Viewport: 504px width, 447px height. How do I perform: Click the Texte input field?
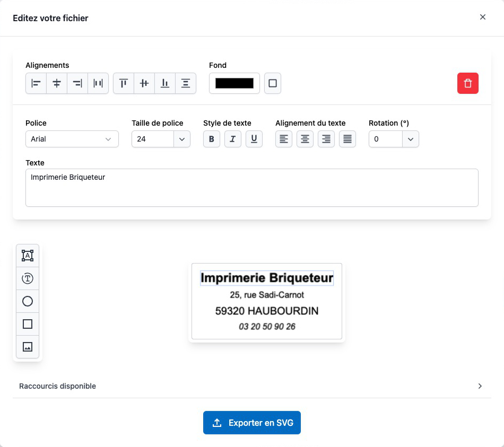point(251,188)
